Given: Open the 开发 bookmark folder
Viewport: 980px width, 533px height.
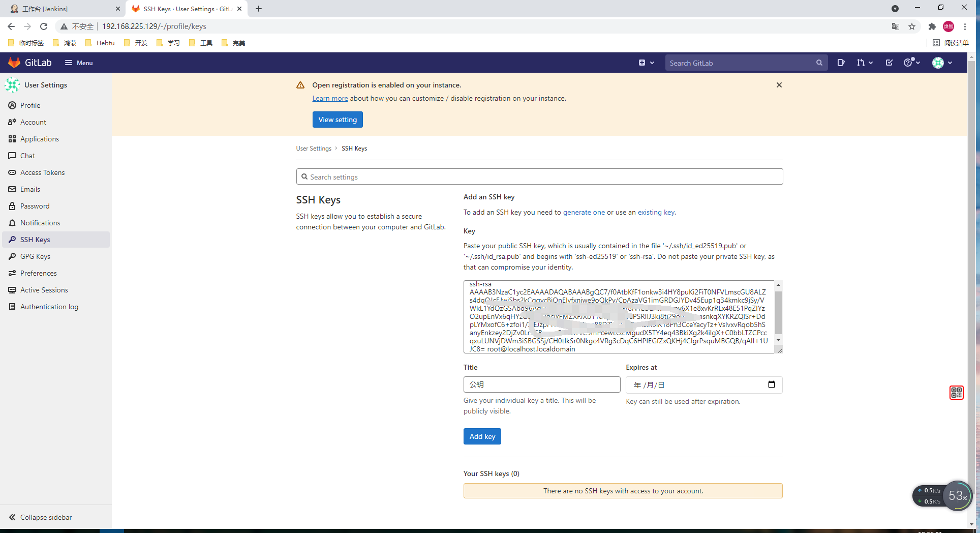Looking at the screenshot, I should click(136, 43).
